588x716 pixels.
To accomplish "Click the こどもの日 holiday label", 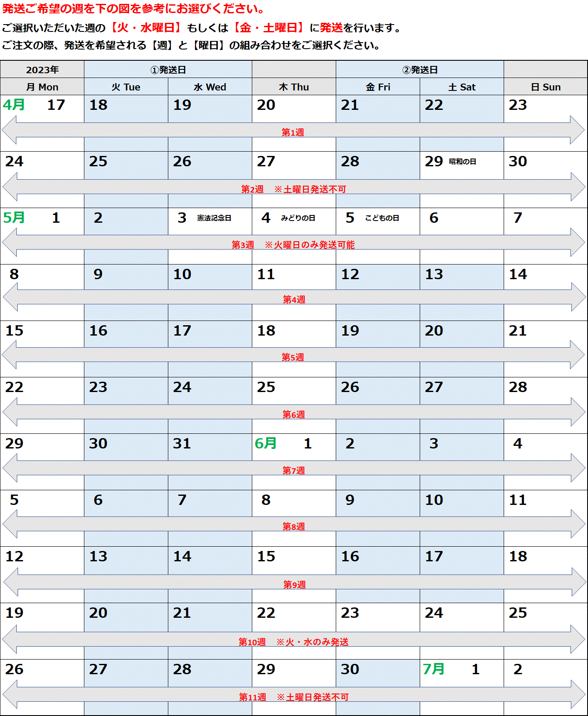I will tap(382, 218).
